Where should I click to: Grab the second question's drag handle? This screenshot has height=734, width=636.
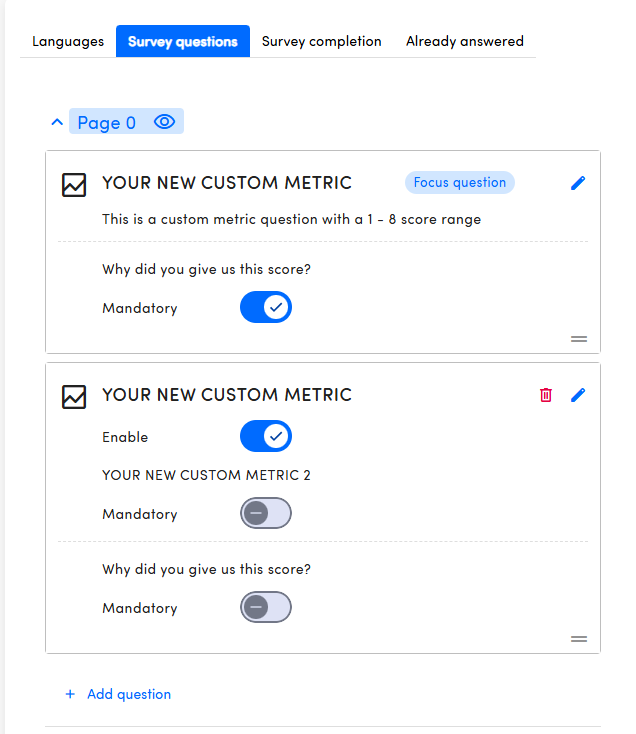pyautogui.click(x=579, y=639)
